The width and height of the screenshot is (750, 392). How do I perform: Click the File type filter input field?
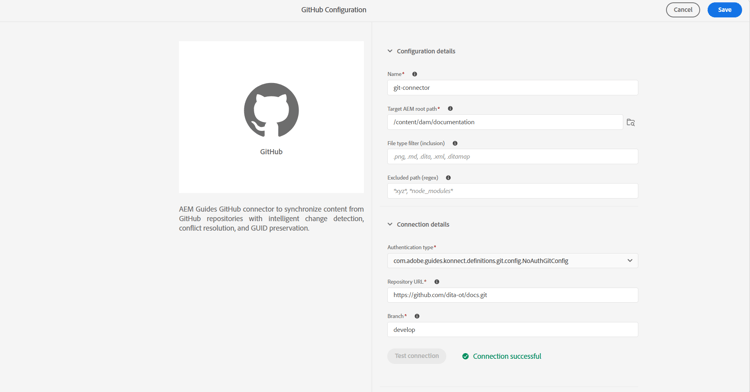(x=512, y=156)
